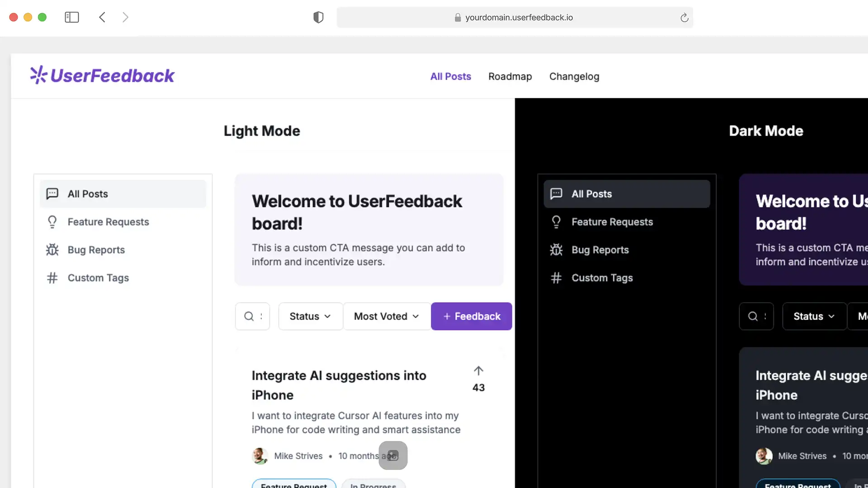Toggle the browser sidebar panel icon

pyautogui.click(x=71, y=17)
